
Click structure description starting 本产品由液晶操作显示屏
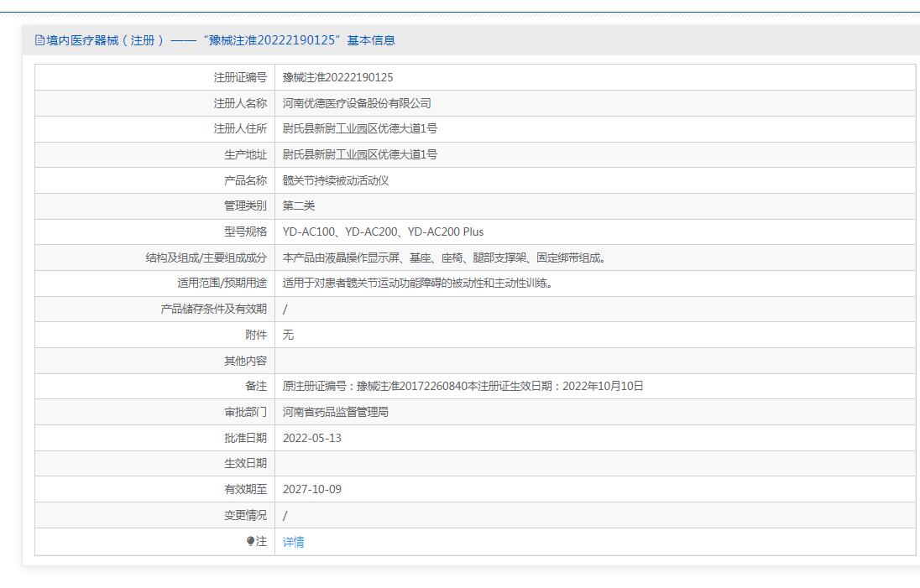(444, 258)
